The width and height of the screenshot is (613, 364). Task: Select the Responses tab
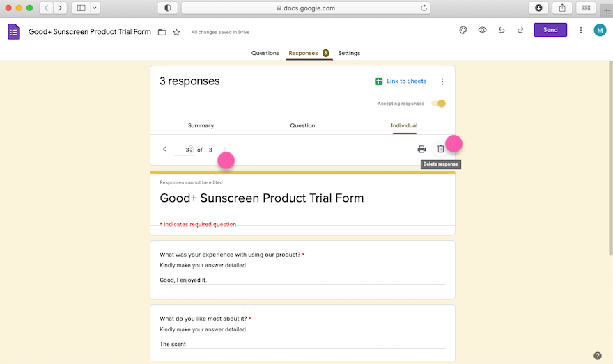309,53
